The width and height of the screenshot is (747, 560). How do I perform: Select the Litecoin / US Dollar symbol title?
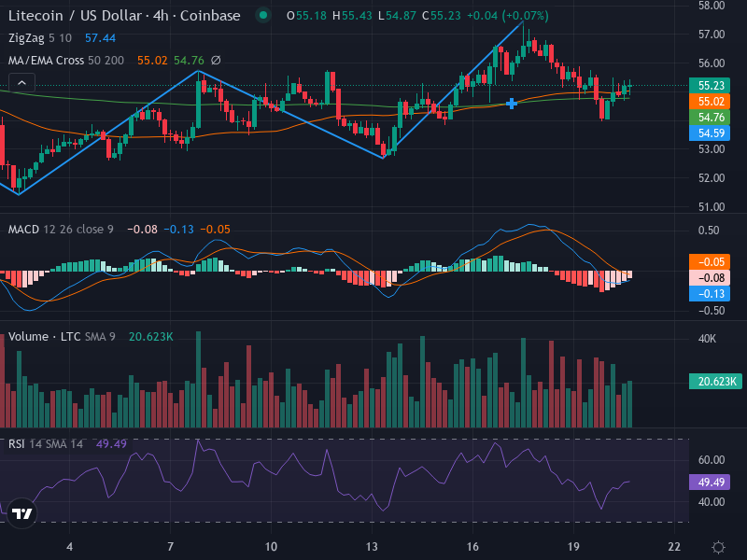tap(124, 16)
